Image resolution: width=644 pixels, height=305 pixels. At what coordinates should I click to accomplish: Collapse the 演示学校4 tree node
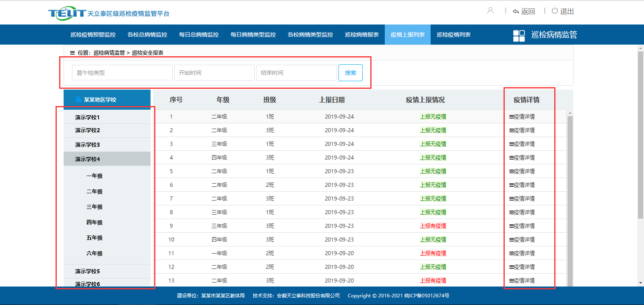(x=87, y=159)
